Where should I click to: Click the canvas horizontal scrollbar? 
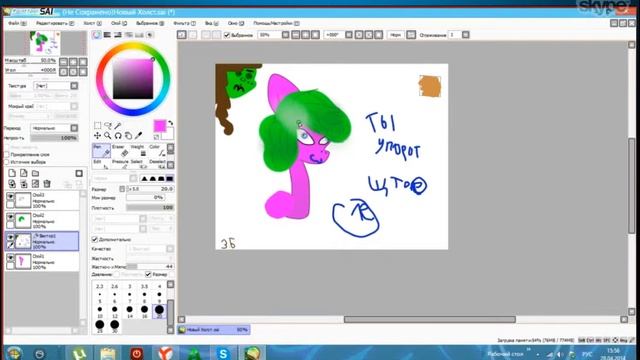point(430,319)
